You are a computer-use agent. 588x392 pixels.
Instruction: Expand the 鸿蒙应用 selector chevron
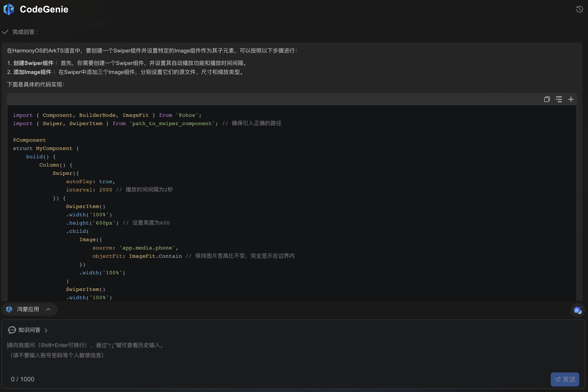pyautogui.click(x=49, y=310)
